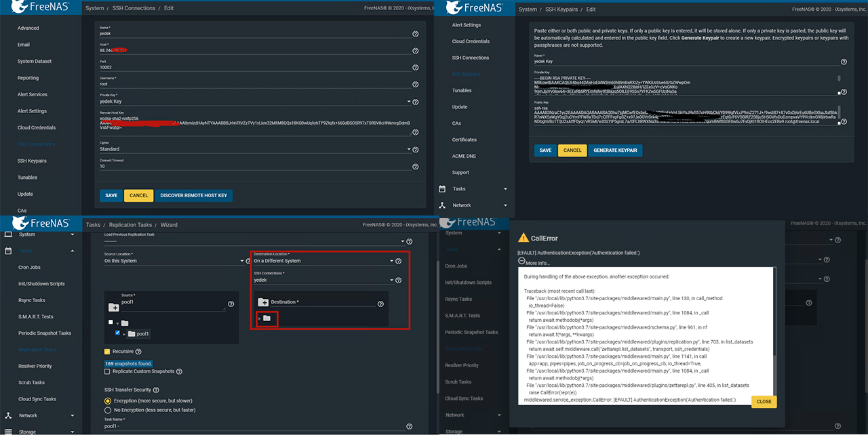Click the help icon beside the Public Key field

tap(844, 123)
